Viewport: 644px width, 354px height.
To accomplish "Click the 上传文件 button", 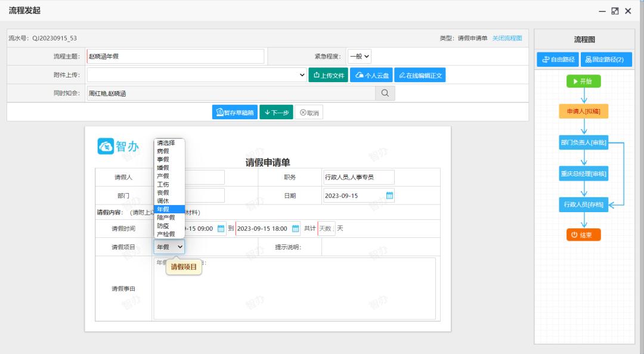I will click(x=329, y=74).
